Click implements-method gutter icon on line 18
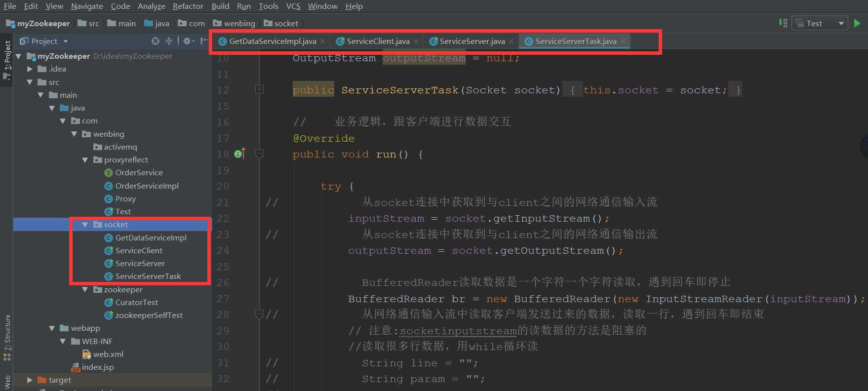Screen dimensions: 868x391 (239, 154)
